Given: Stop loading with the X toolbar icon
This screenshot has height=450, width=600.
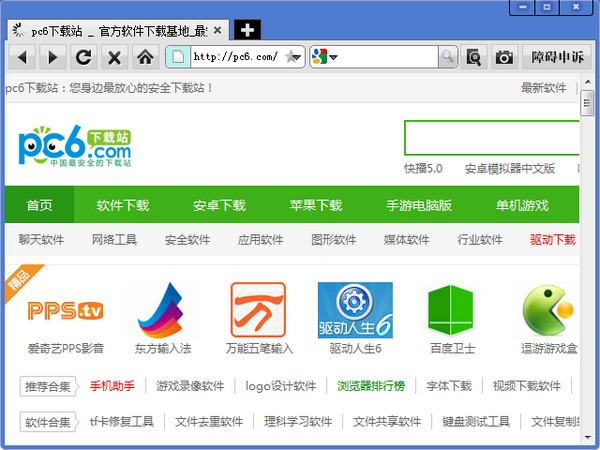Looking at the screenshot, I should [x=114, y=57].
